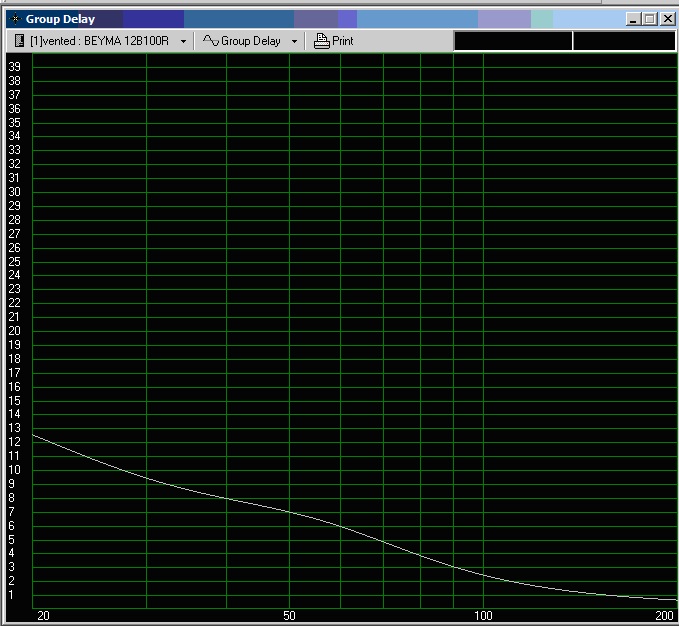
Task: Select the [1]vented : BEYMA 12B100R label
Action: click(99, 41)
